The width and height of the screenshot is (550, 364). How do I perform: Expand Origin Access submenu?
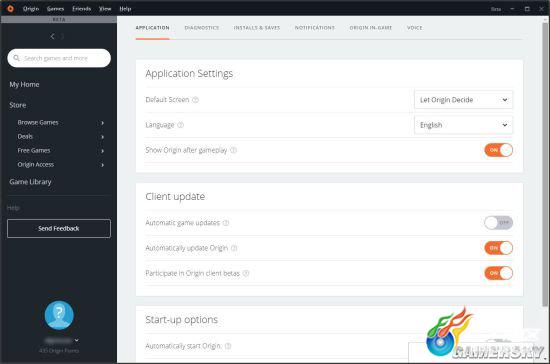(102, 165)
